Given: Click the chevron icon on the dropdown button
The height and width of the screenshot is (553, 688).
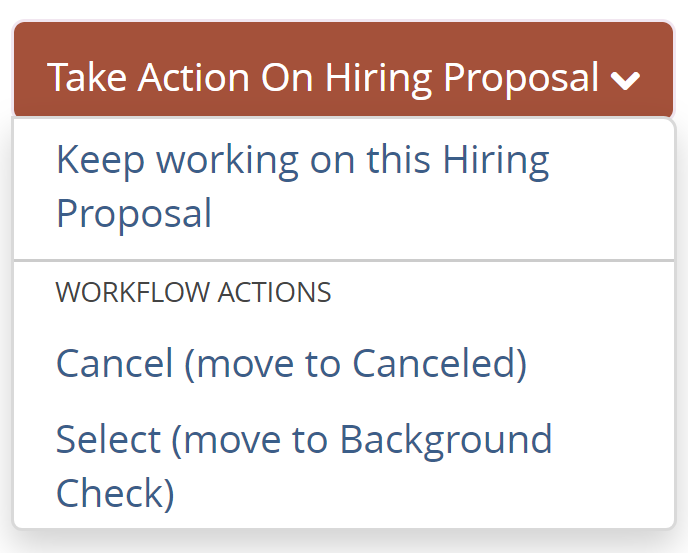Looking at the screenshot, I should click(626, 80).
